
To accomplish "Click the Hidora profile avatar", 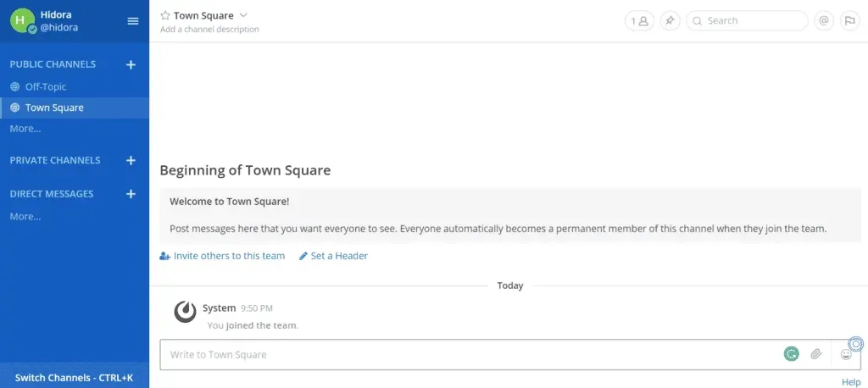I will (x=23, y=21).
